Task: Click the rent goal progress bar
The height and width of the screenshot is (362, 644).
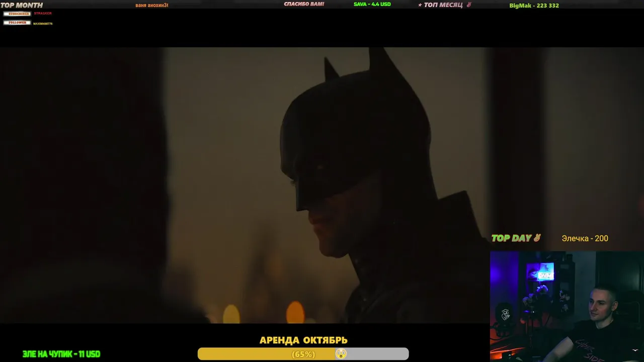Action: click(x=303, y=354)
